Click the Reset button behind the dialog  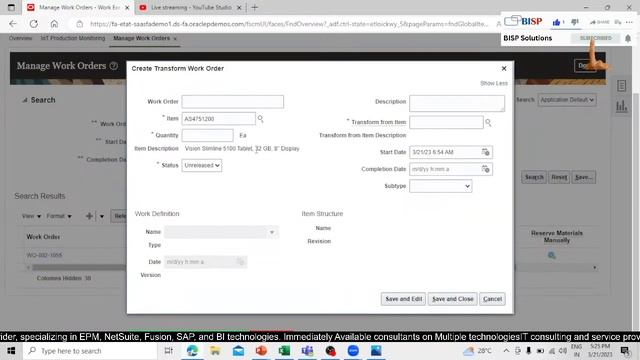[x=559, y=177]
